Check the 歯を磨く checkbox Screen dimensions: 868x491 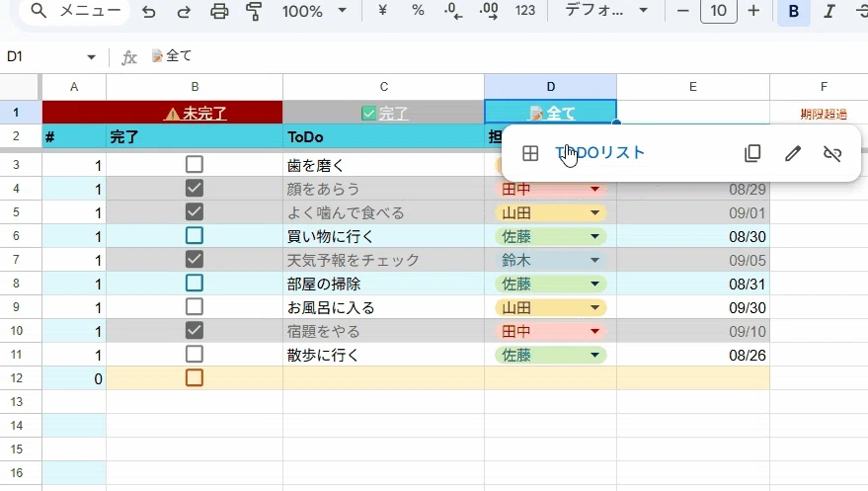pyautogui.click(x=195, y=164)
